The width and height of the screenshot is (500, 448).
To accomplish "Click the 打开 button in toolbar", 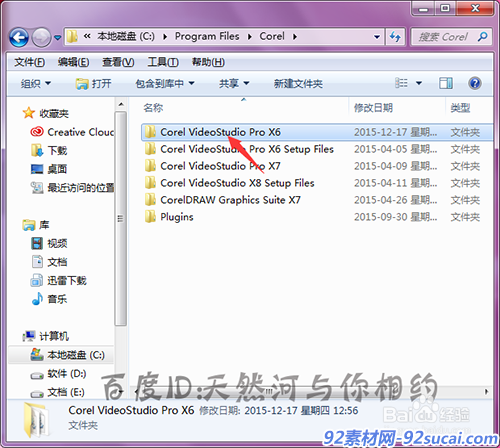I will point(93,83).
